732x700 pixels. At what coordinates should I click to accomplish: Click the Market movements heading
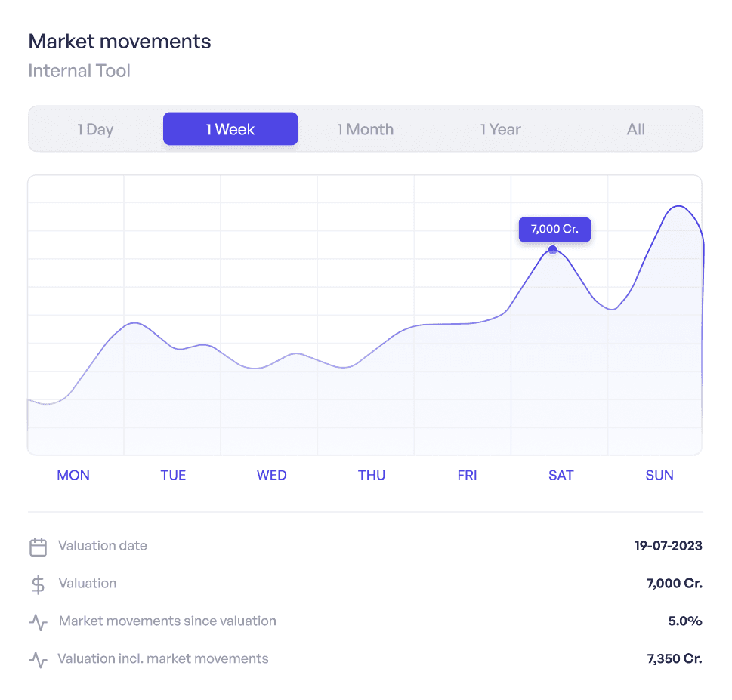point(120,41)
